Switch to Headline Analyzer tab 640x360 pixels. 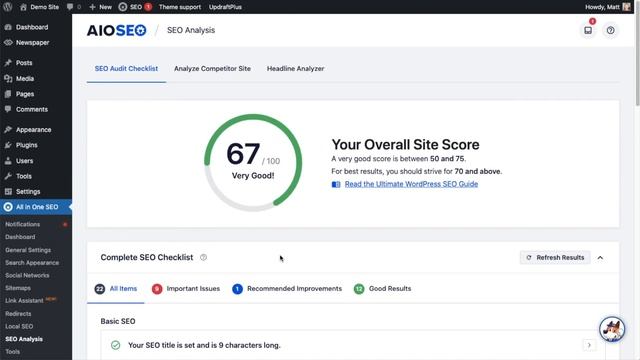coord(296,69)
